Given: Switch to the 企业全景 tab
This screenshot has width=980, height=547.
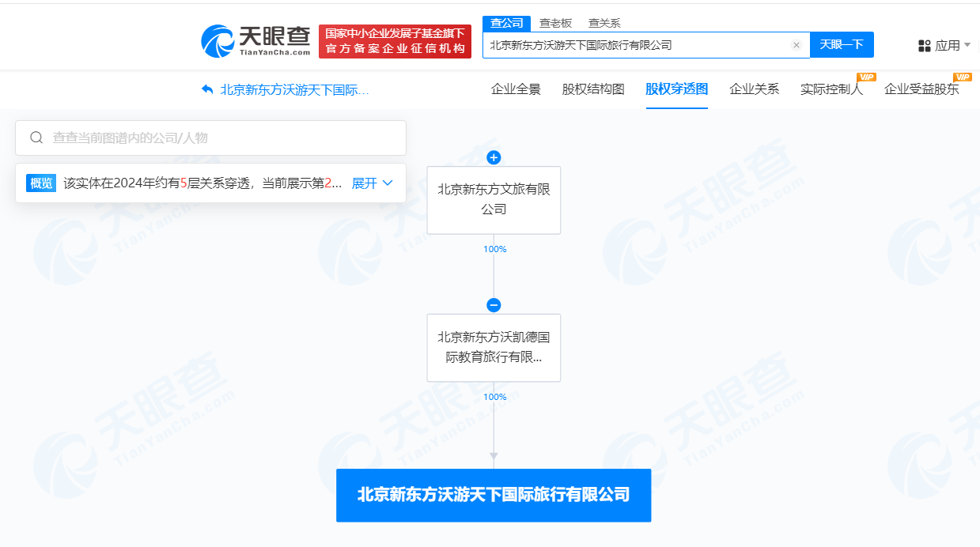Looking at the screenshot, I should pyautogui.click(x=515, y=90).
